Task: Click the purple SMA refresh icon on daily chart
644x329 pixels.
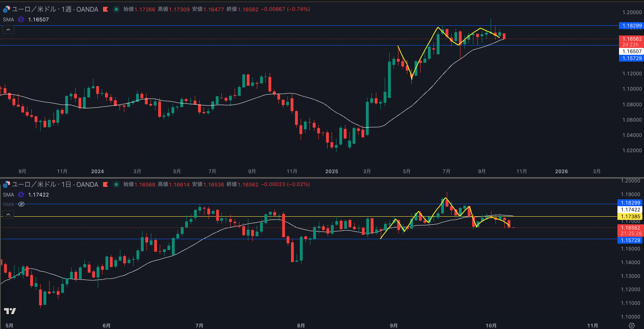Action: point(21,195)
